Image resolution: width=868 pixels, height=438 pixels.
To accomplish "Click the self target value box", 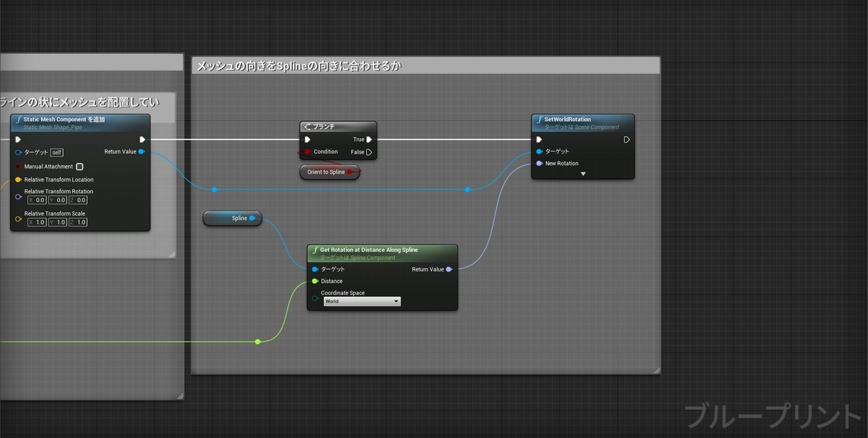I will click(56, 152).
